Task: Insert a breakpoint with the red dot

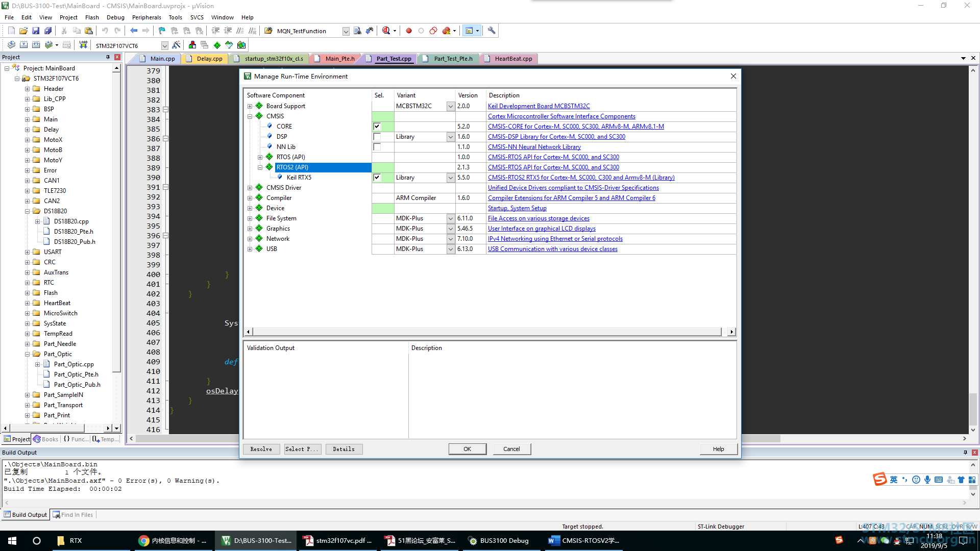Action: pos(409,31)
